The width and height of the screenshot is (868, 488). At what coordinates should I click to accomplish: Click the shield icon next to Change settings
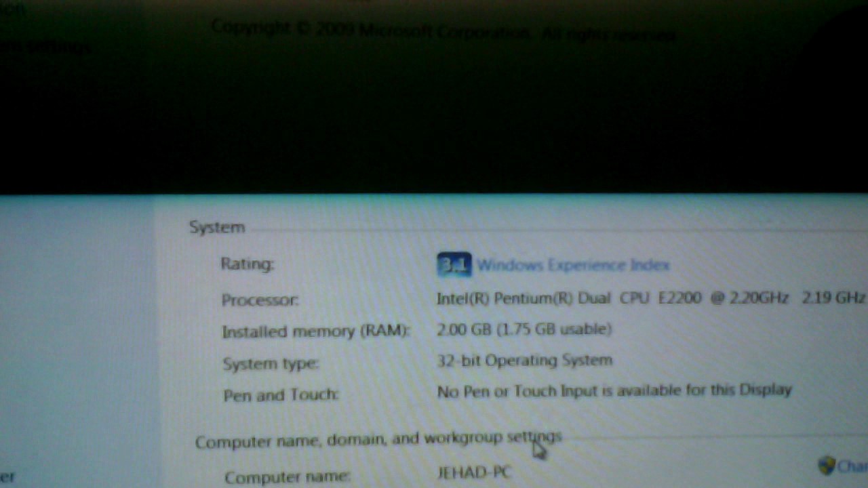point(826,465)
